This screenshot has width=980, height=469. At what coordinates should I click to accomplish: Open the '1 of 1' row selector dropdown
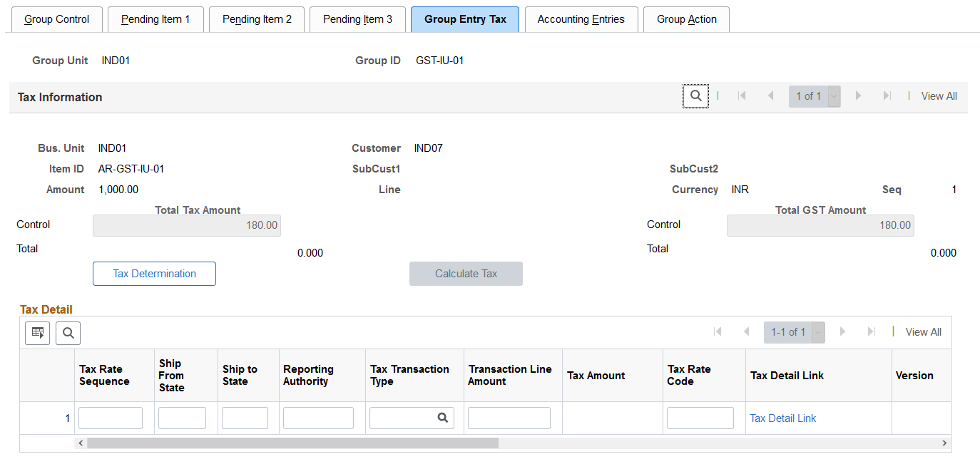point(833,96)
